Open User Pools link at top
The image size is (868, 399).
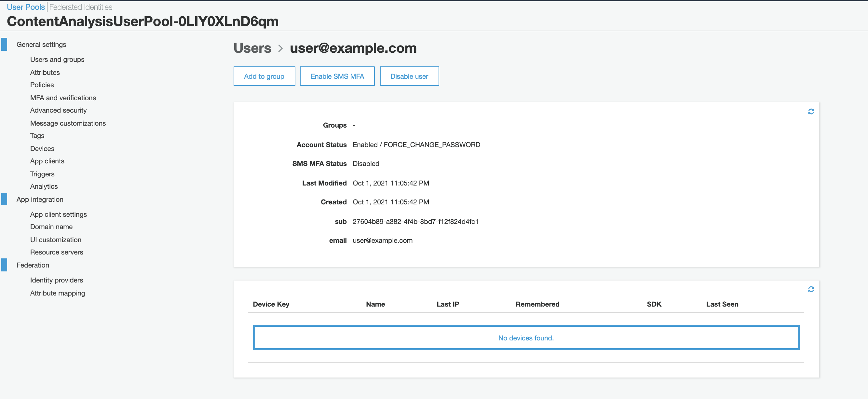point(26,7)
